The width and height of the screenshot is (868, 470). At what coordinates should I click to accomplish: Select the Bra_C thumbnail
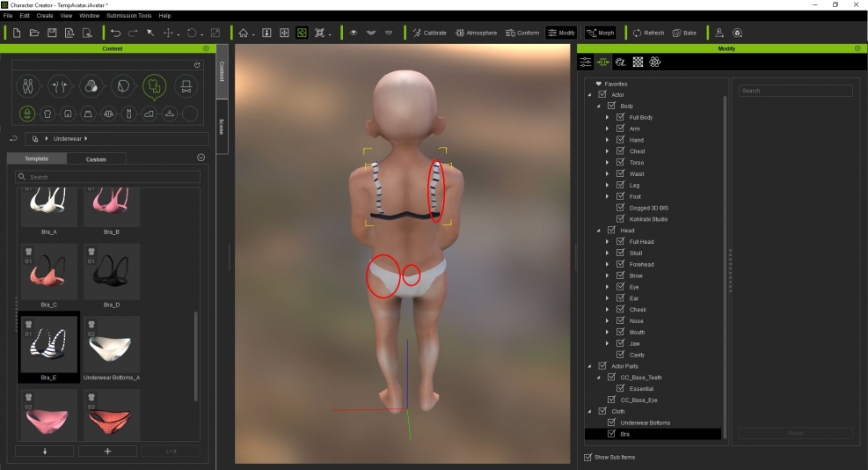[x=48, y=271]
